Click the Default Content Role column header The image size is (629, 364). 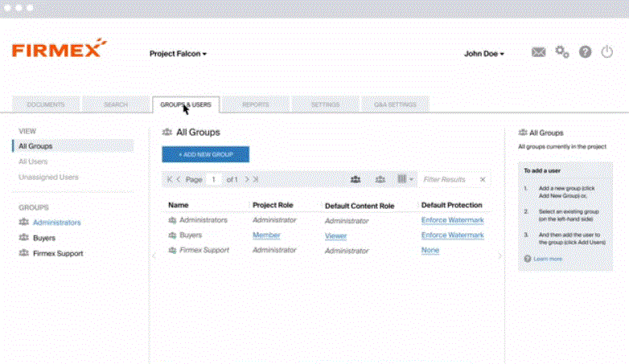tap(360, 206)
